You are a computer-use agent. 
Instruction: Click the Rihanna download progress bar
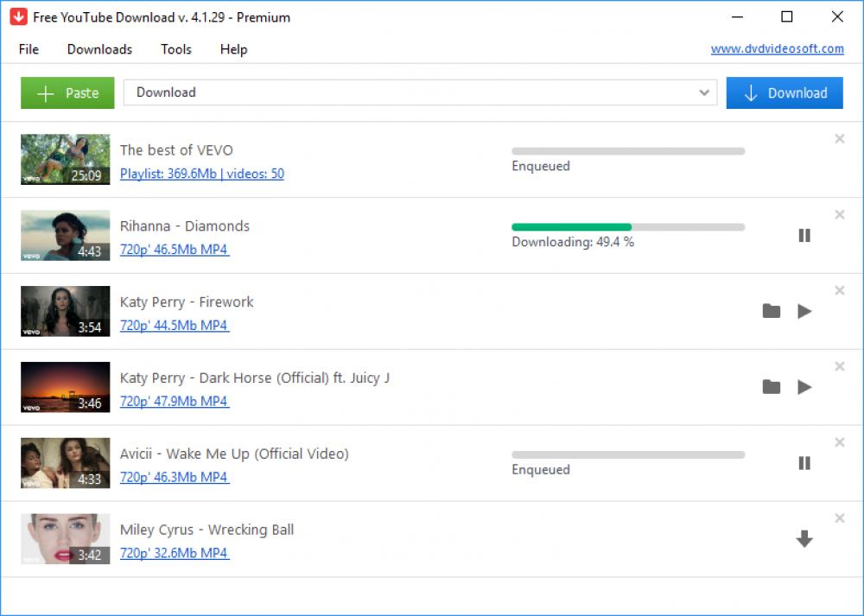tap(628, 226)
